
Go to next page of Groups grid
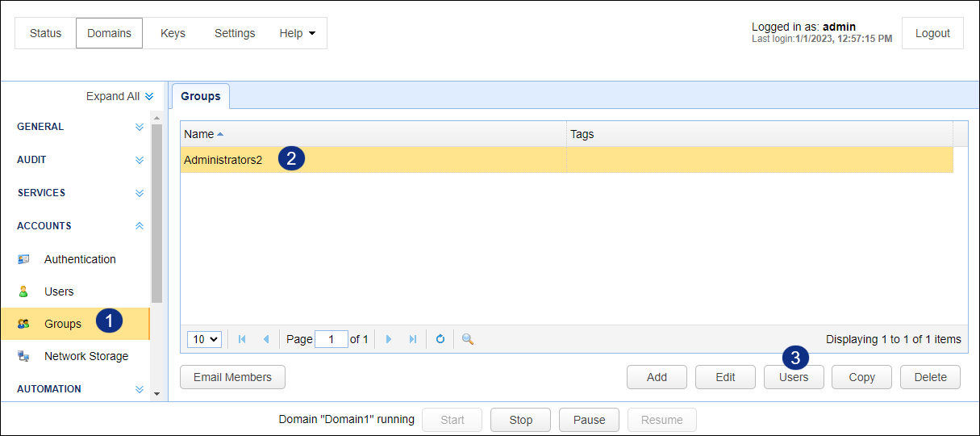pos(389,339)
